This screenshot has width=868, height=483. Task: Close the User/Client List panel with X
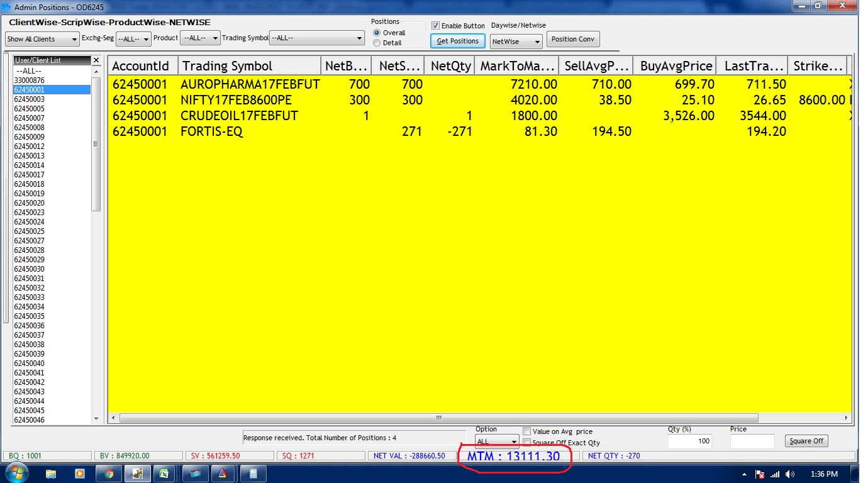coord(96,60)
